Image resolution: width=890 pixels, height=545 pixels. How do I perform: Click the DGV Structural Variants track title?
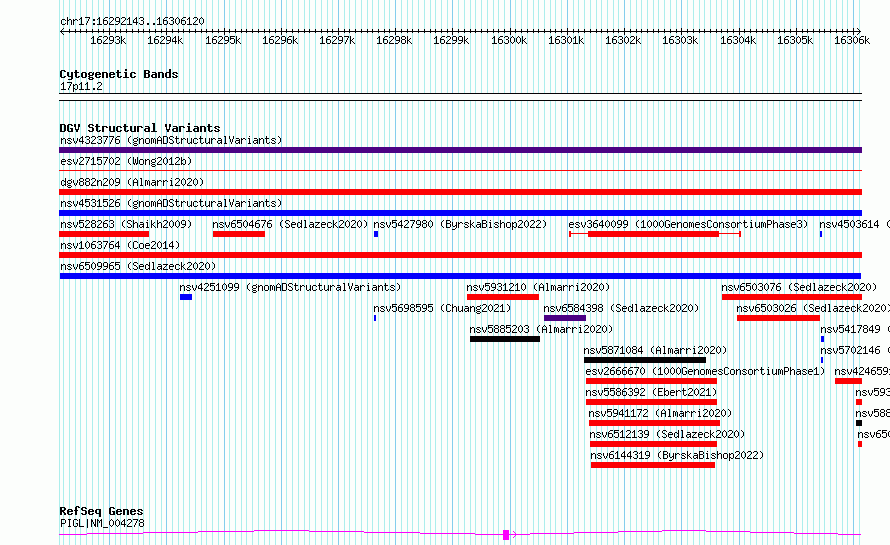click(140, 128)
